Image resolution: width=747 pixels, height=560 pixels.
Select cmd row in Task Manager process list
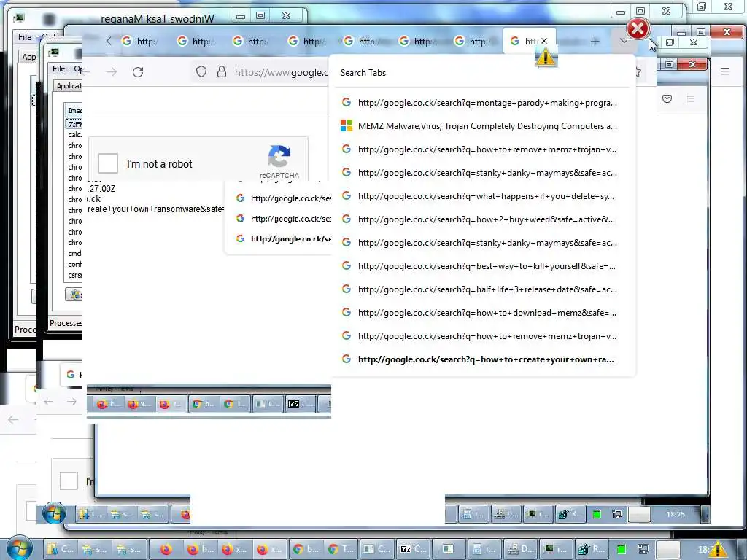pos(74,253)
